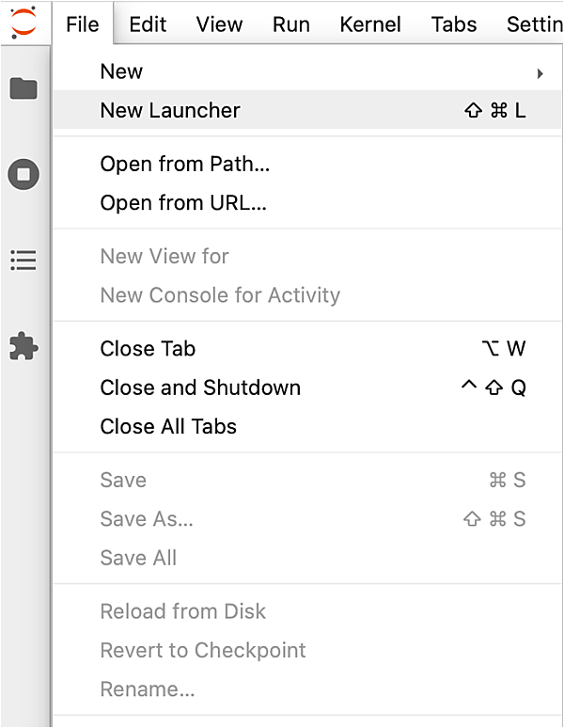This screenshot has width=564, height=728.
Task: Open the View menu
Action: (x=219, y=24)
